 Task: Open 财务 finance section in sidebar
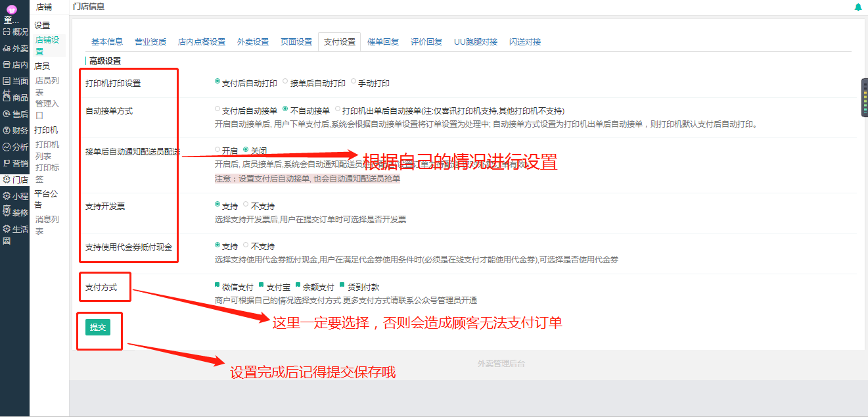click(x=15, y=130)
